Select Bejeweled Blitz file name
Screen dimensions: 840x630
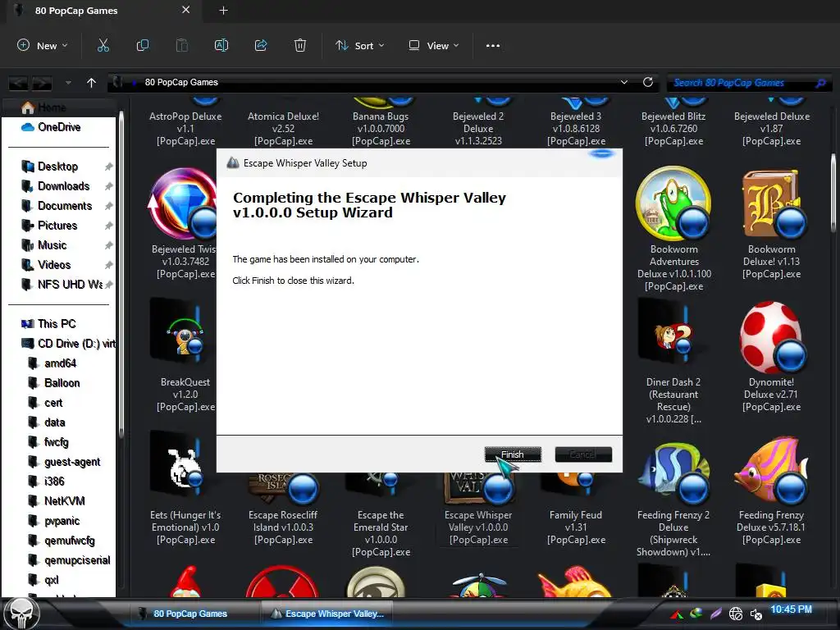pyautogui.click(x=673, y=129)
